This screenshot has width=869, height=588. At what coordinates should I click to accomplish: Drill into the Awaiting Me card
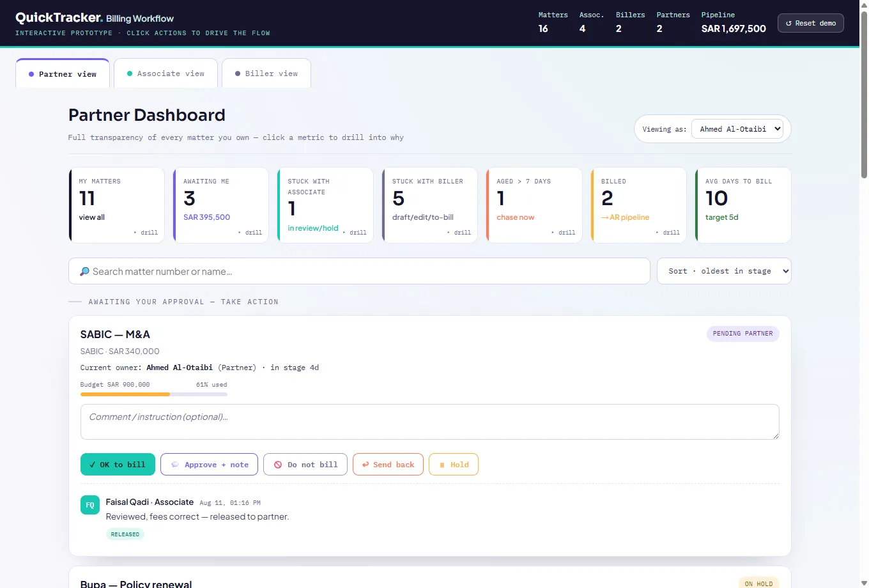[221, 205]
